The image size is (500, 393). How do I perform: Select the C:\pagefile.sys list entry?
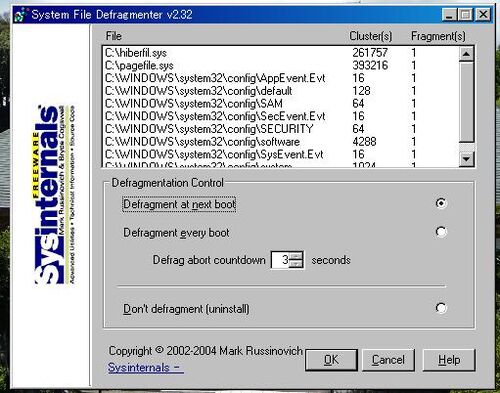tap(280, 65)
